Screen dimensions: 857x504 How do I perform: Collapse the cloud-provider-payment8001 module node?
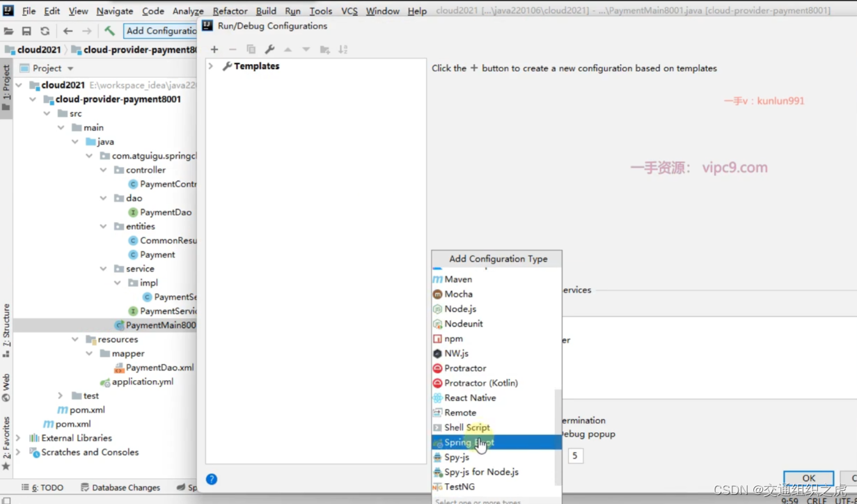coord(33,100)
